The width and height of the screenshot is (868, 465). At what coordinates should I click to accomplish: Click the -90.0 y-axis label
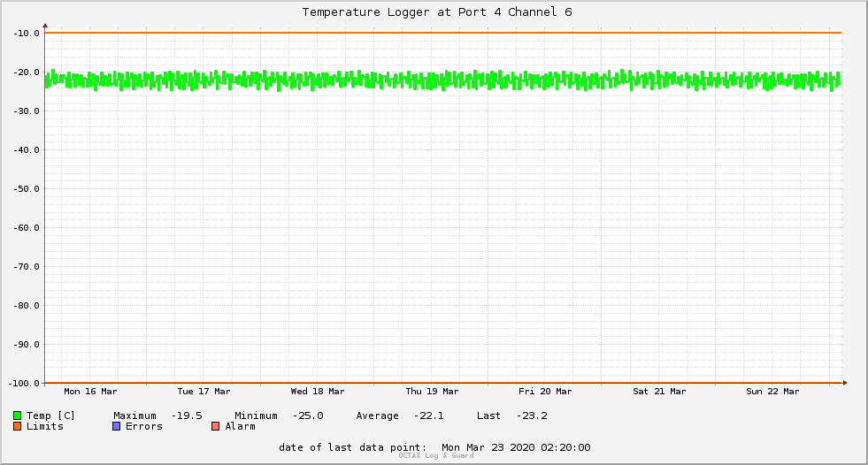27,345
